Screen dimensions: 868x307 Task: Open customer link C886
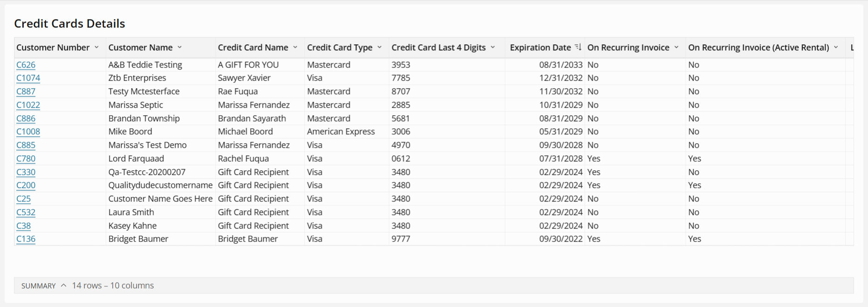(x=26, y=119)
